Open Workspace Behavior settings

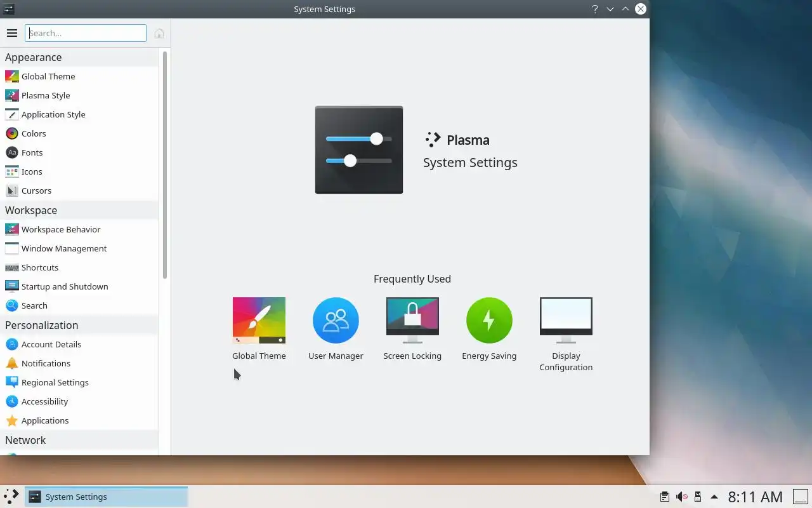[79, 229]
